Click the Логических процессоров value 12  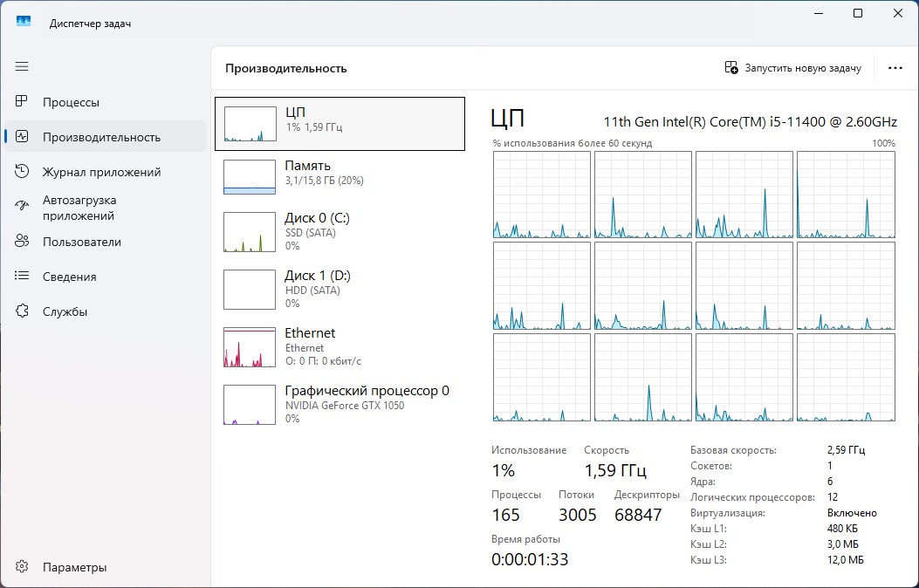click(833, 496)
